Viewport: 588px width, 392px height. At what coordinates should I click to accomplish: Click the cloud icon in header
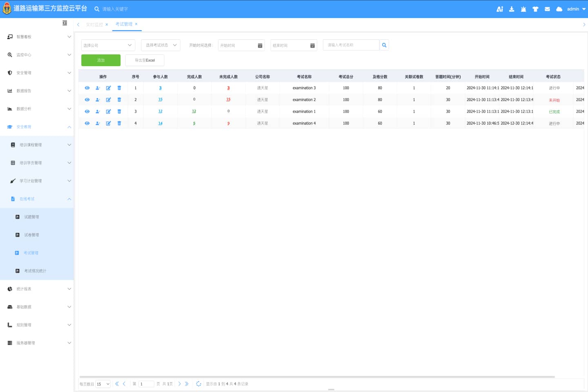pos(559,9)
